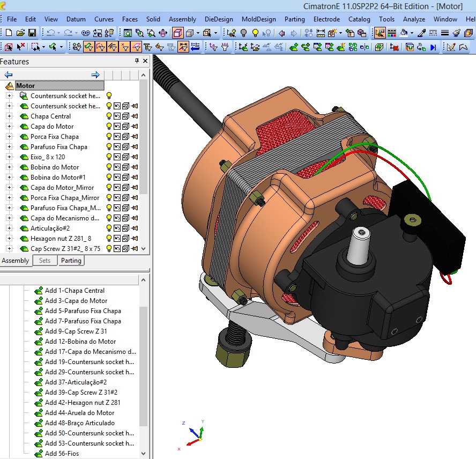Open the fill color bucket dropdown arrow
The height and width of the screenshot is (459, 476).
[x=412, y=33]
